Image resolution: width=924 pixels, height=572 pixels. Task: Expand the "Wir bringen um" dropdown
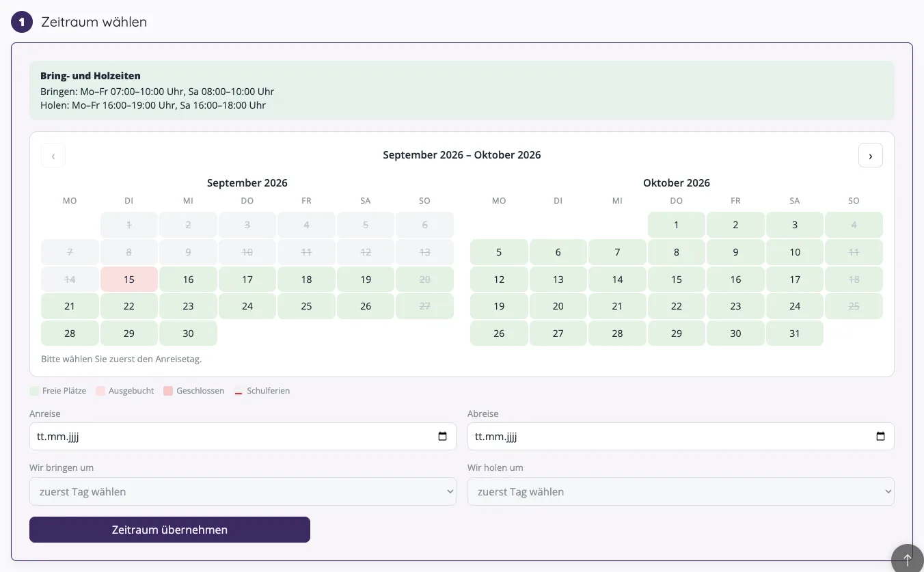[243, 491]
